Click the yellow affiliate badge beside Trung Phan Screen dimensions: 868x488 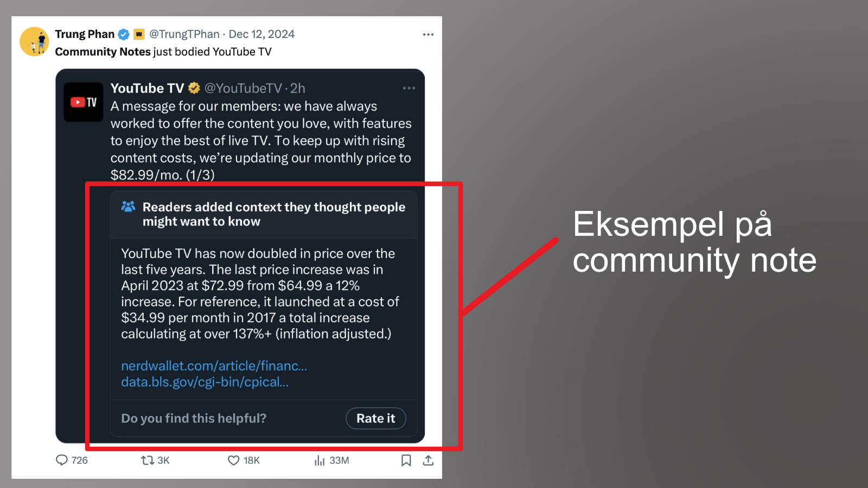(x=139, y=34)
